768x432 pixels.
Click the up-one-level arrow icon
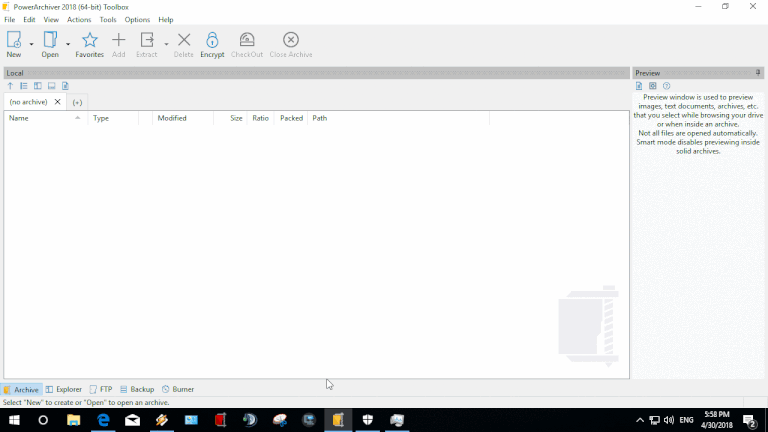point(10,86)
